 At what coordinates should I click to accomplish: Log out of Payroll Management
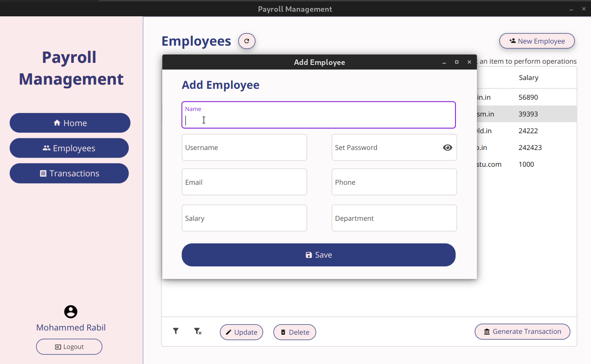69,346
